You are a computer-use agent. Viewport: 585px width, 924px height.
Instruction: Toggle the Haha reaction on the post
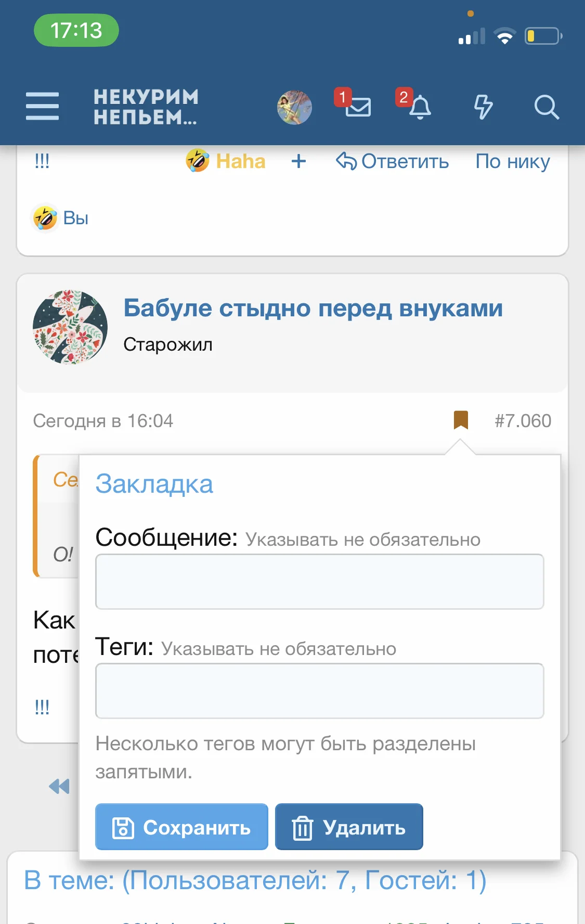[x=226, y=161]
